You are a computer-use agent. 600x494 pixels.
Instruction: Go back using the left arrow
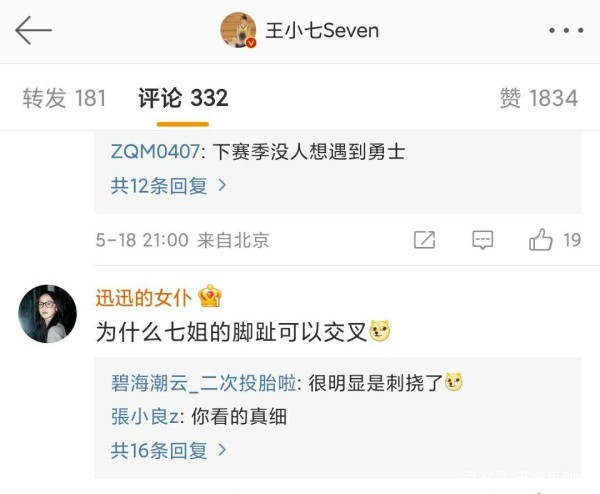point(33,30)
